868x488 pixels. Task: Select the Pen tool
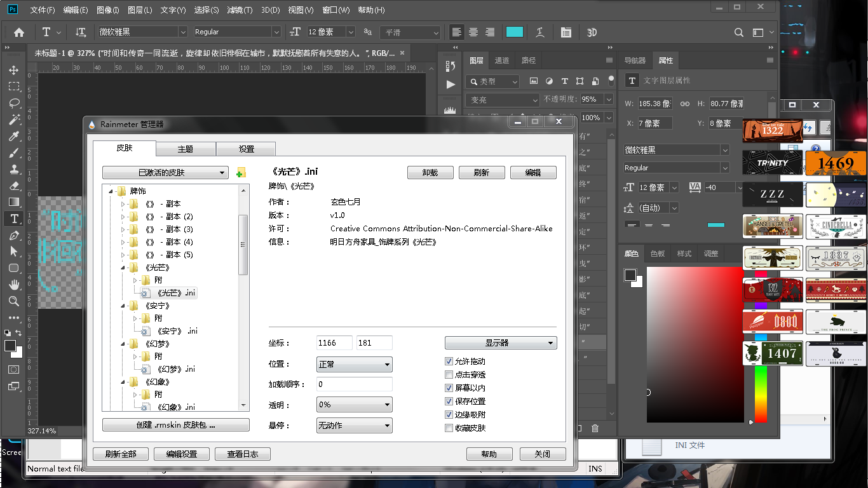[x=13, y=235]
